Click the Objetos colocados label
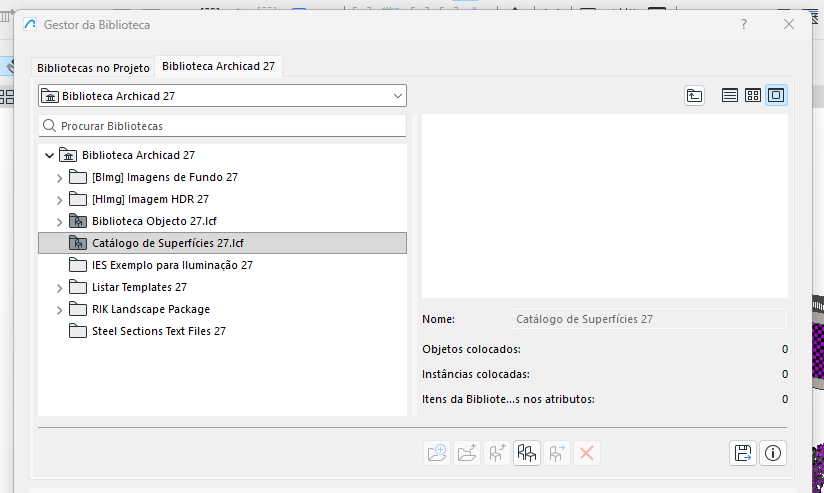 pyautogui.click(x=471, y=349)
